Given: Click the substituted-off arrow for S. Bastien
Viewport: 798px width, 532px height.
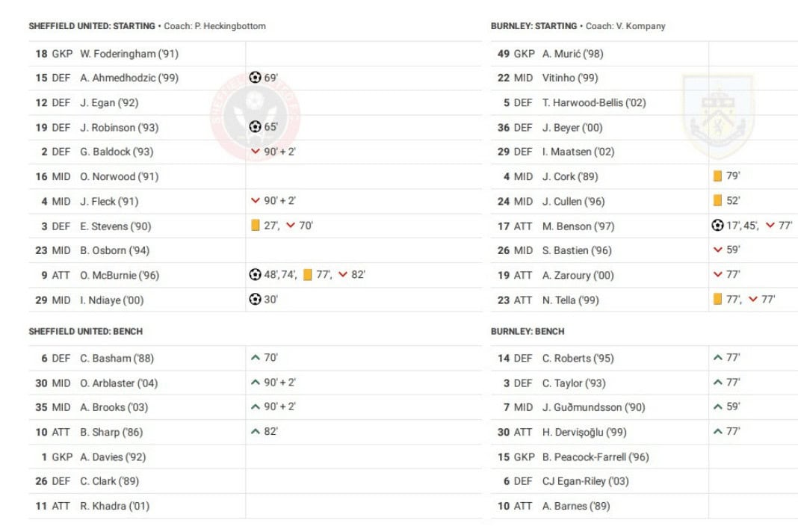Looking at the screenshot, I should [718, 250].
